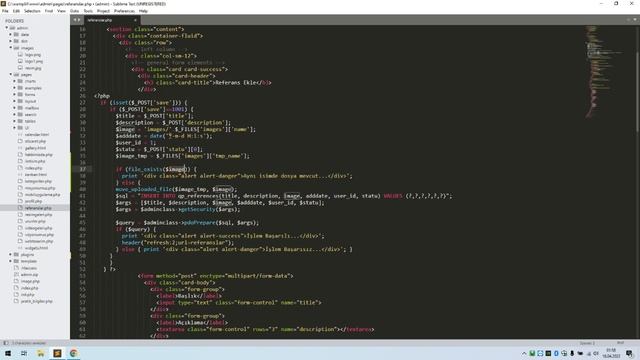Open image.php in the sidebar
The image size is (640, 360).
(30, 281)
